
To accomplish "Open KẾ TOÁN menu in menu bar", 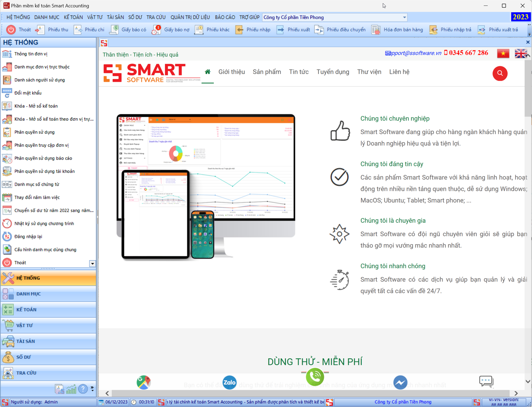I will 73,17.
